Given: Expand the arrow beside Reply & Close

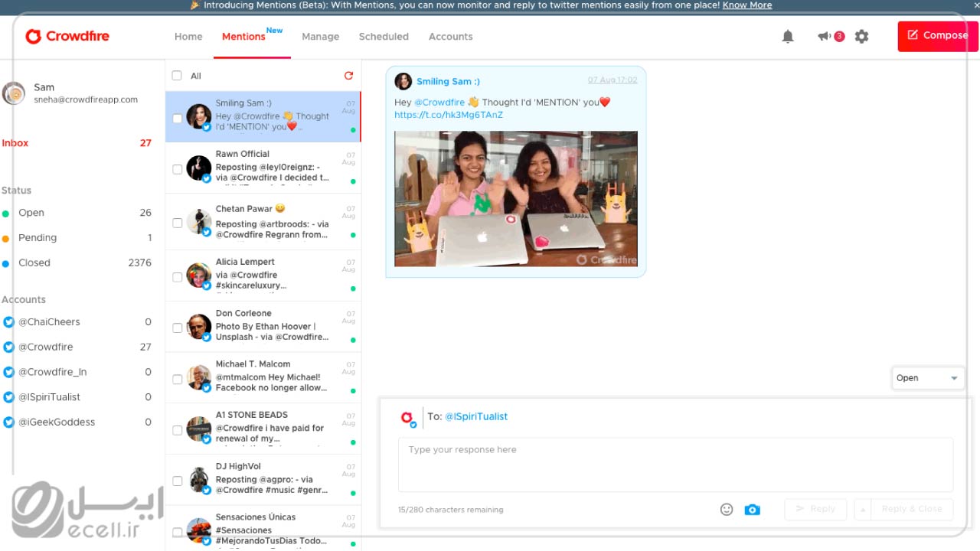Looking at the screenshot, I should click(862, 510).
